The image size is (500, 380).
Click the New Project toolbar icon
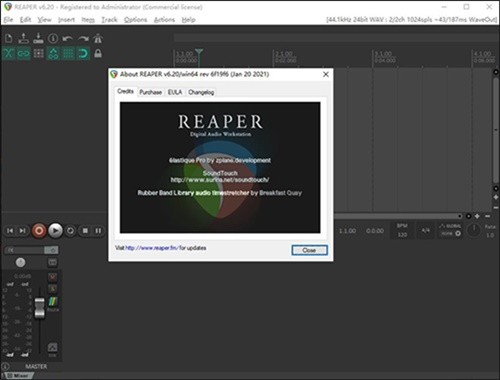[9, 38]
